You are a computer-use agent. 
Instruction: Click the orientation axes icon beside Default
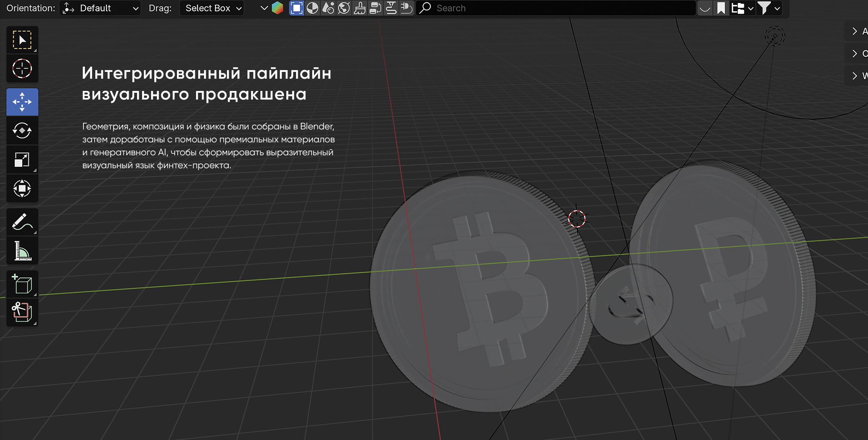pyautogui.click(x=68, y=8)
